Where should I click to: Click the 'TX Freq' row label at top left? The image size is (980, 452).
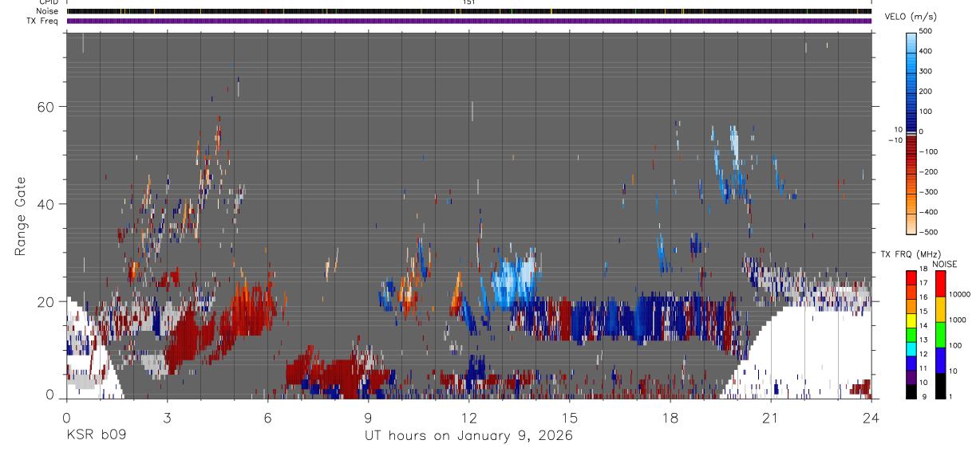(x=44, y=21)
